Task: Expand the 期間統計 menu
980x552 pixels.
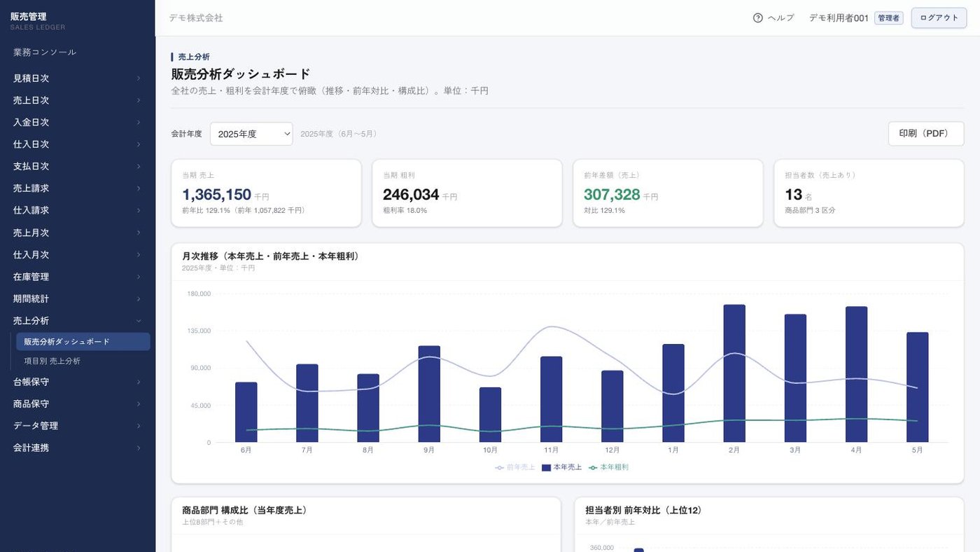Action: coord(77,299)
